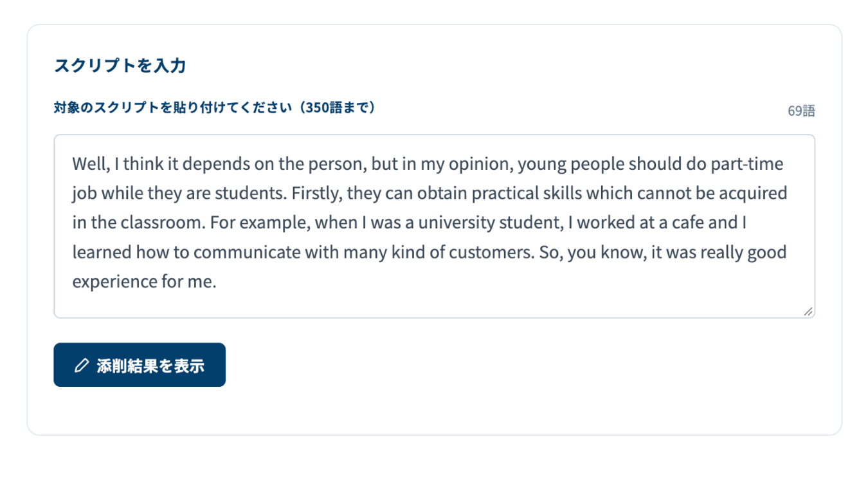Place cursor on the word "Well" in the script
868x484 pixels.
click(91, 163)
